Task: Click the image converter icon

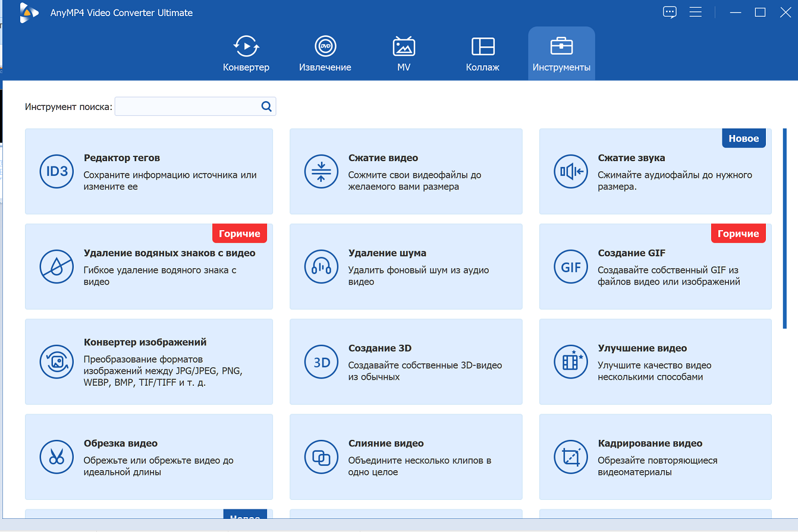Action: coord(57,362)
